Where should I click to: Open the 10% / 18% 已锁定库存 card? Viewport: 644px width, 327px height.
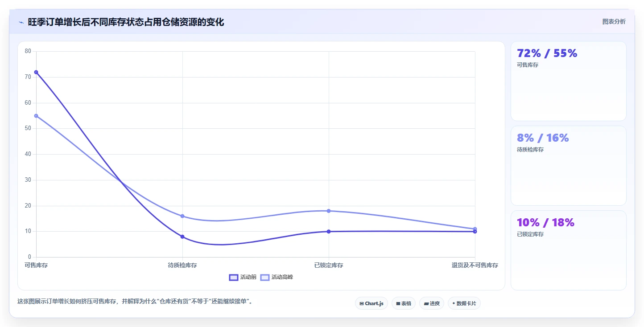pyautogui.click(x=568, y=250)
